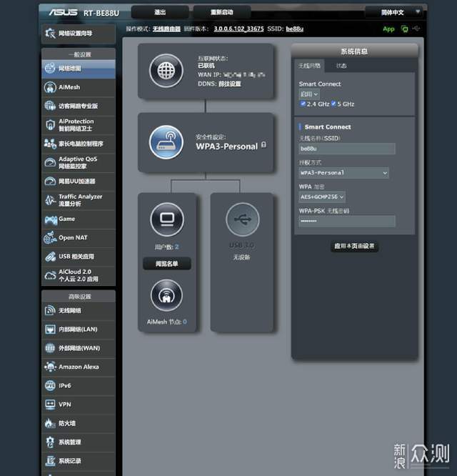Toggle the 2.4 GHz checkbox
The image size is (457, 476).
pyautogui.click(x=303, y=104)
